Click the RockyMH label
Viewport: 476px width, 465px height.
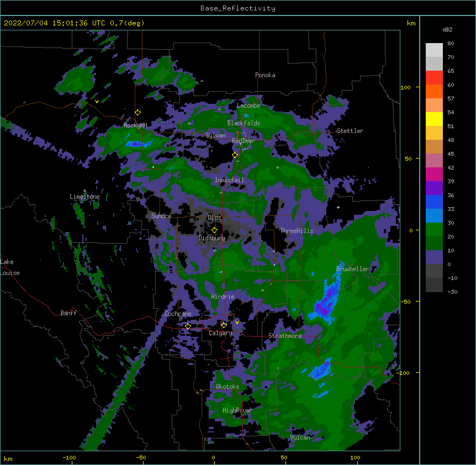coord(135,125)
